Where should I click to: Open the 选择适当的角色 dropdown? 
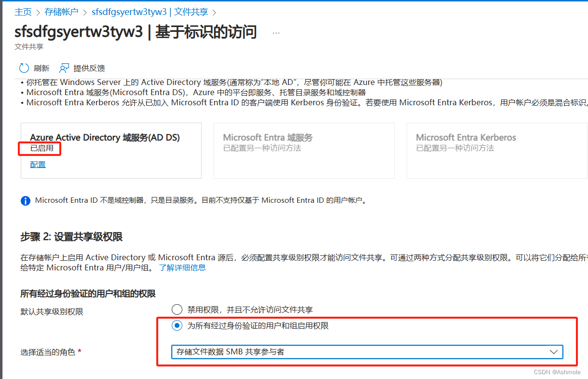pyautogui.click(x=367, y=351)
